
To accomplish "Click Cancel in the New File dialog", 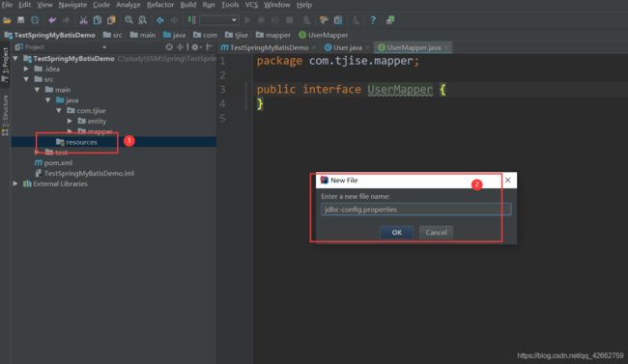I will click(x=436, y=233).
